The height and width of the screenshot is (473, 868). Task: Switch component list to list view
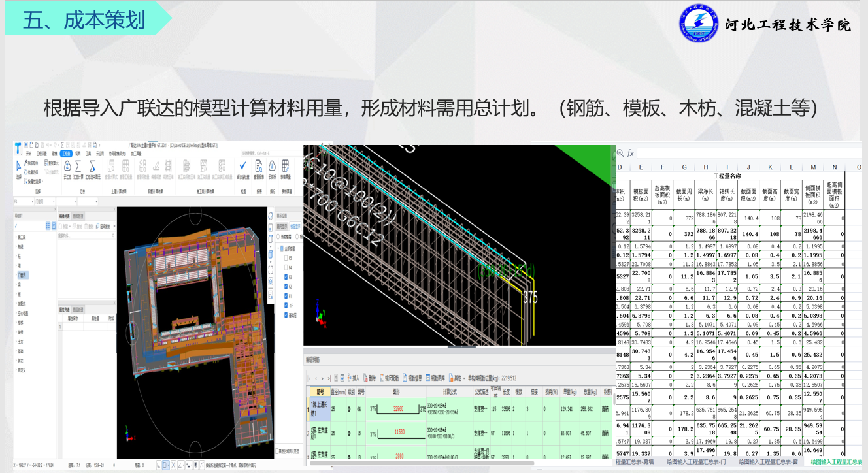(48, 224)
